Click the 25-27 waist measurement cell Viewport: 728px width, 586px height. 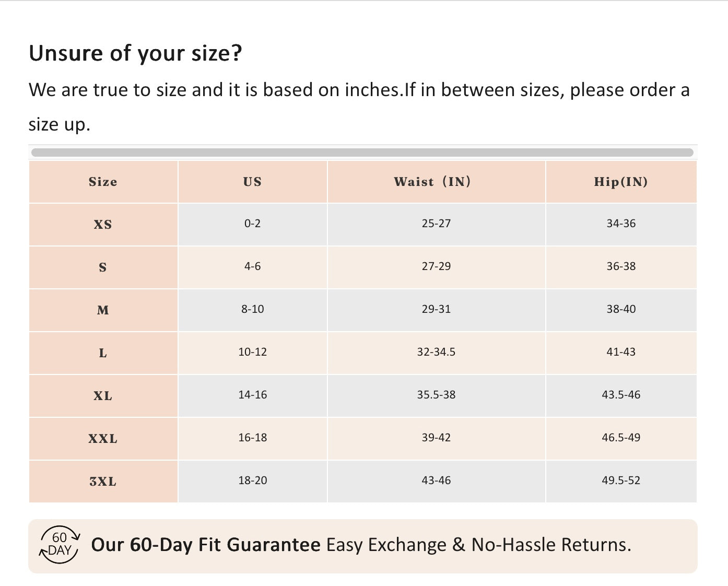click(x=436, y=224)
